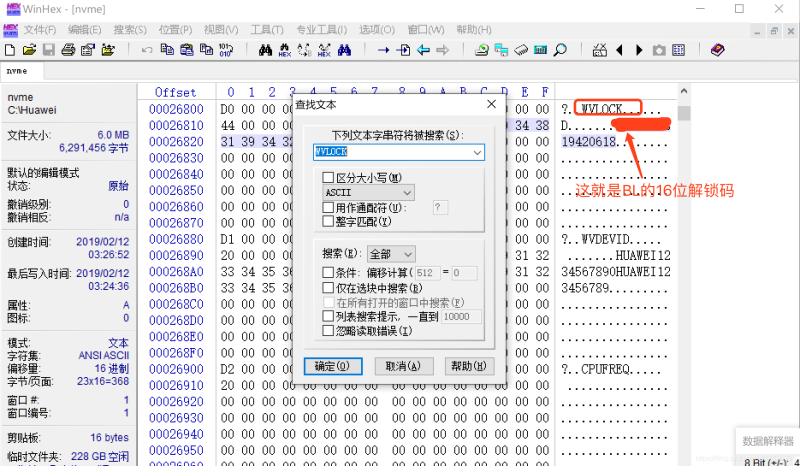Open the 搜索(S) menu
800x466 pixels.
click(130, 30)
